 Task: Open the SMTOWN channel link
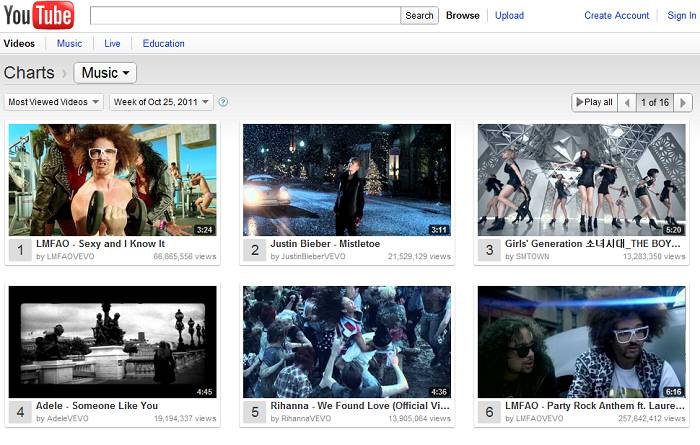point(532,257)
